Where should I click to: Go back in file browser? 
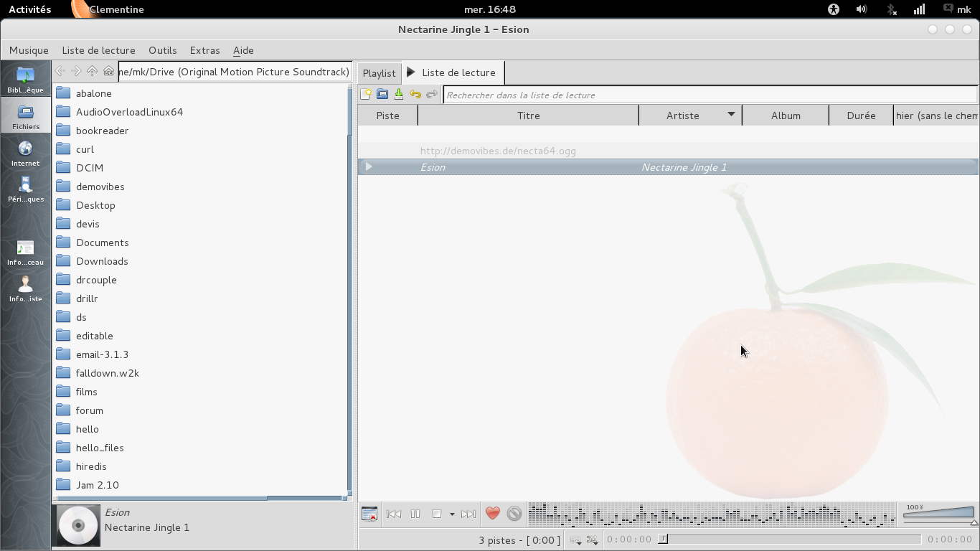coord(60,71)
